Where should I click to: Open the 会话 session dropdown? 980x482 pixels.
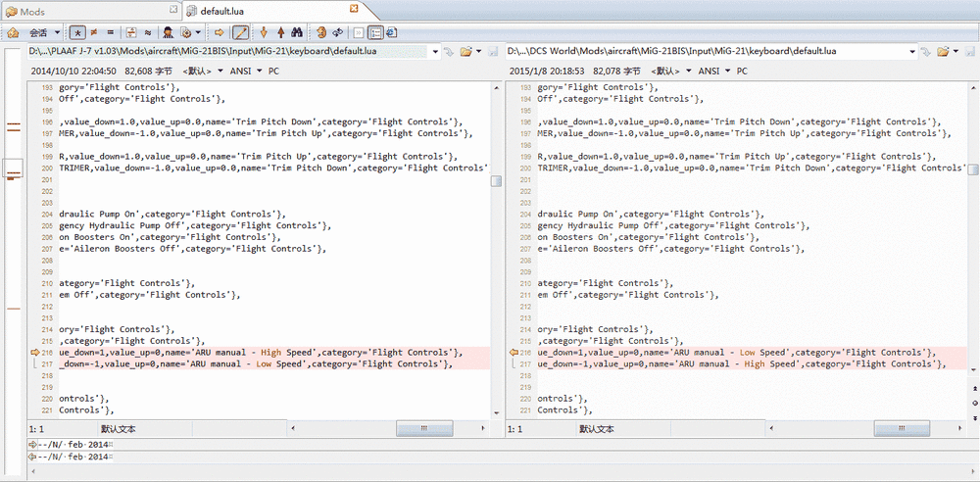(x=46, y=32)
